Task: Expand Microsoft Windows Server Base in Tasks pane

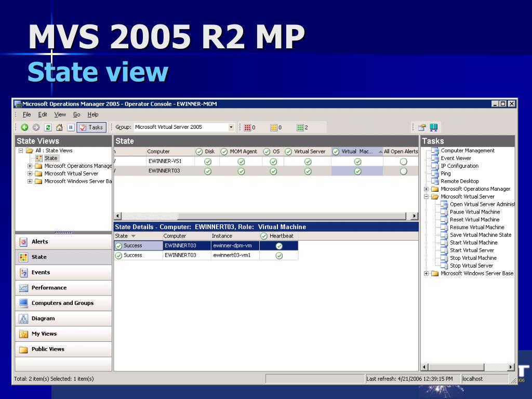Action: [x=426, y=273]
